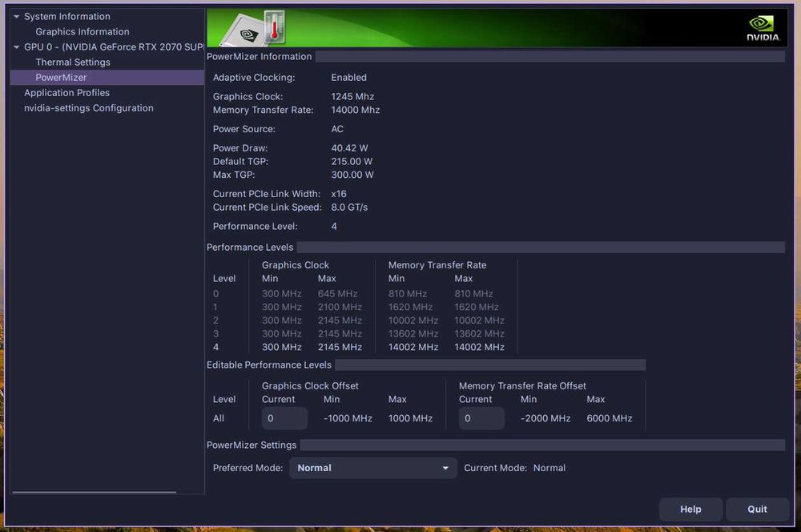801x532 pixels.
Task: Select System Information label in tree
Action: (x=67, y=16)
